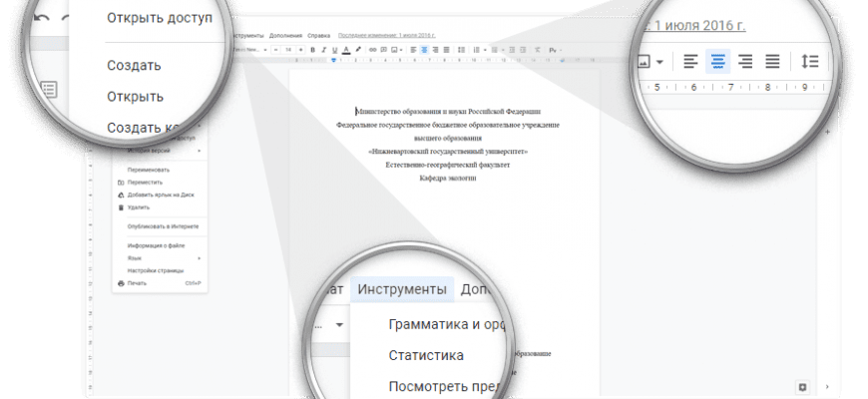
Task: Click magnified align right icon
Action: (745, 61)
